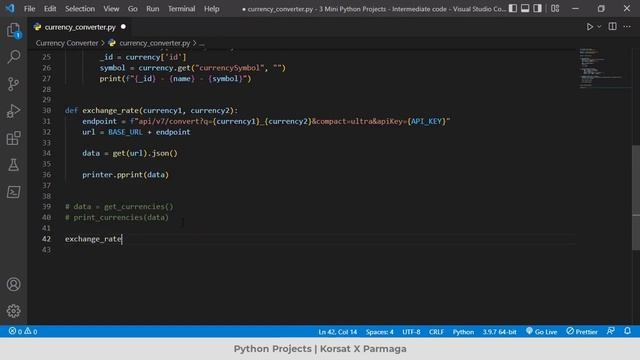Open the Terminal menu

pos(182,9)
